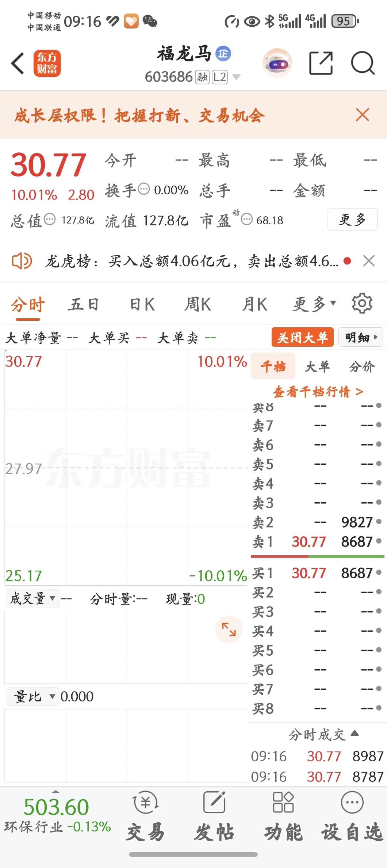Switch to the 分时 tab
Image resolution: width=387 pixels, height=868 pixels.
point(28,304)
